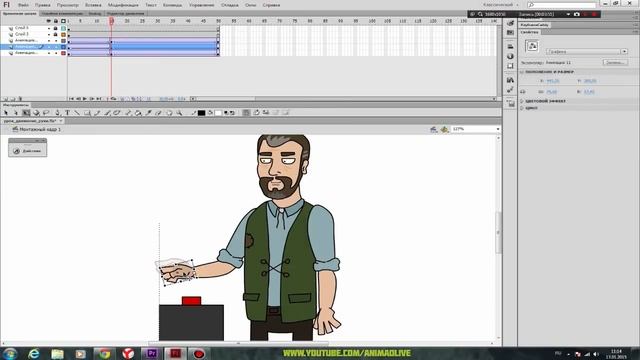Screen dimensions: 640x360
Task: Toggle outline color square of layer Слой 1
Action: (63, 28)
